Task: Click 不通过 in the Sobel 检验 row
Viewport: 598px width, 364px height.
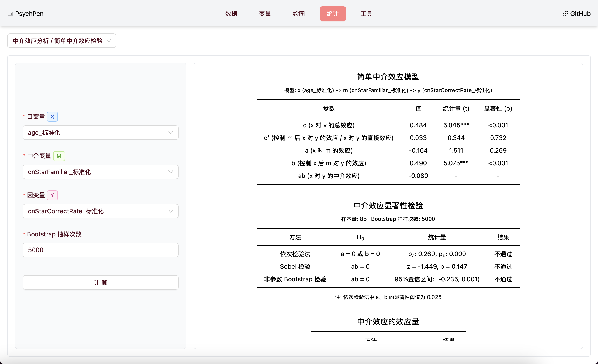Action: point(503,266)
